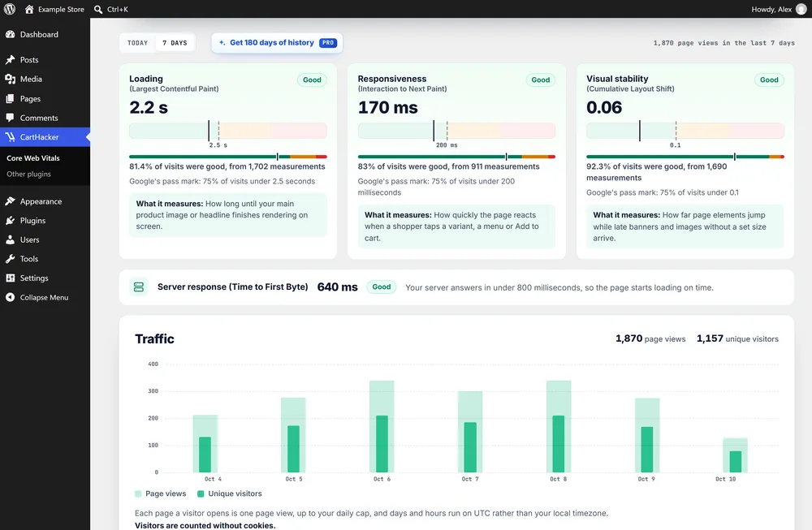Switch to TODAY range tab
812x530 pixels.
coord(138,43)
